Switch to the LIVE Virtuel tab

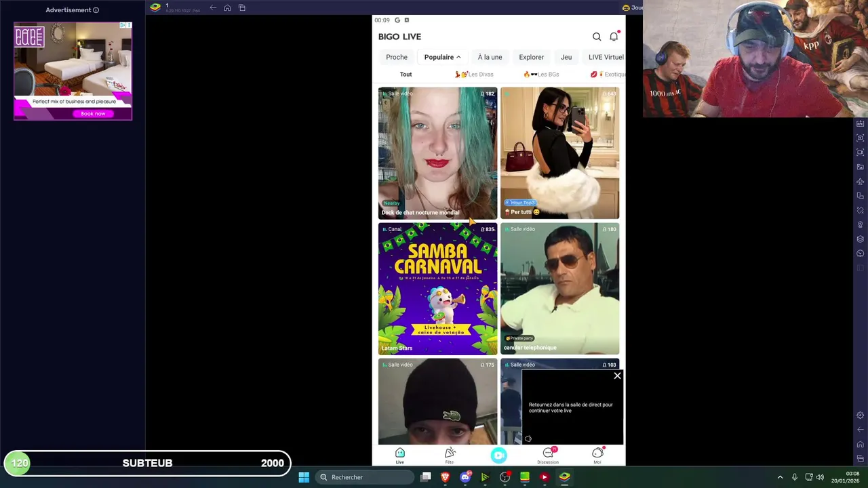[x=606, y=57]
